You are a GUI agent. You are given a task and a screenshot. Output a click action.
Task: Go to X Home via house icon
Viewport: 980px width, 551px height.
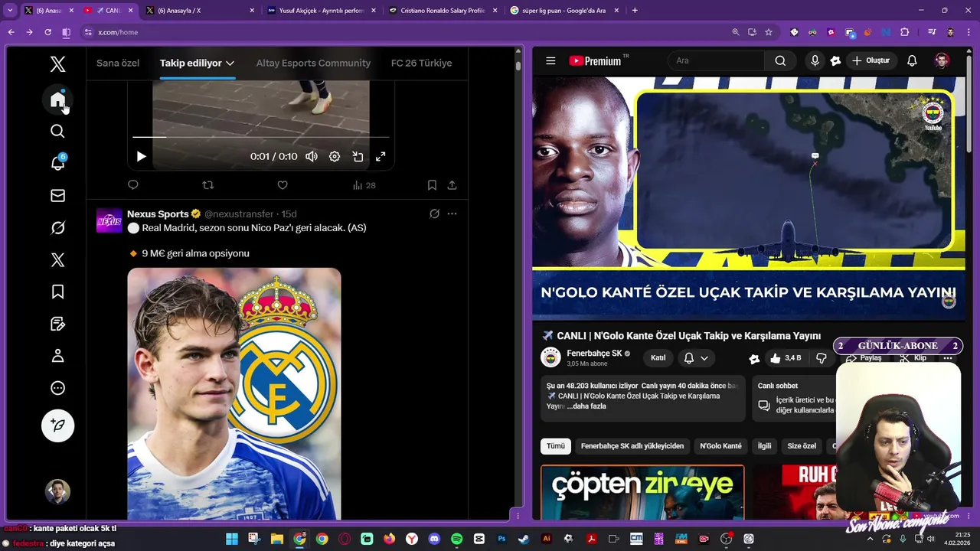pos(57,100)
